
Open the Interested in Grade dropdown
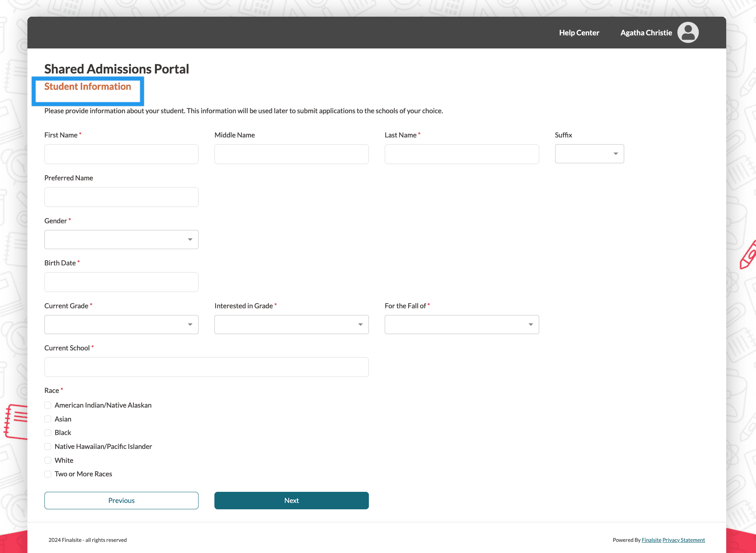[291, 325]
